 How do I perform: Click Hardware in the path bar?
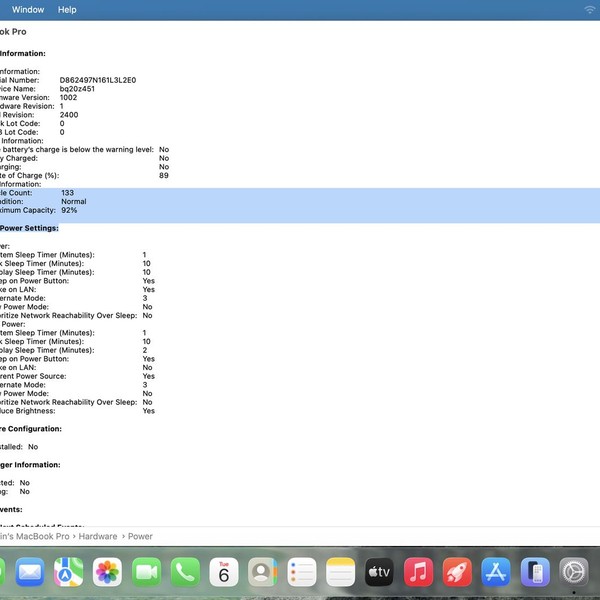click(97, 537)
